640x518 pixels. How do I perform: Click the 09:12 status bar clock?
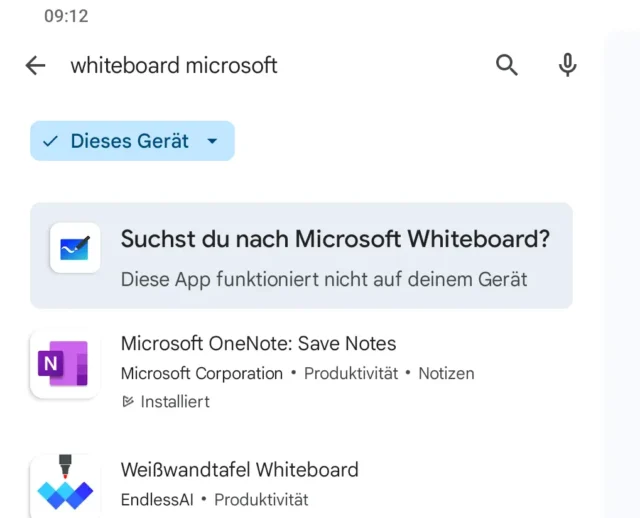tap(66, 17)
